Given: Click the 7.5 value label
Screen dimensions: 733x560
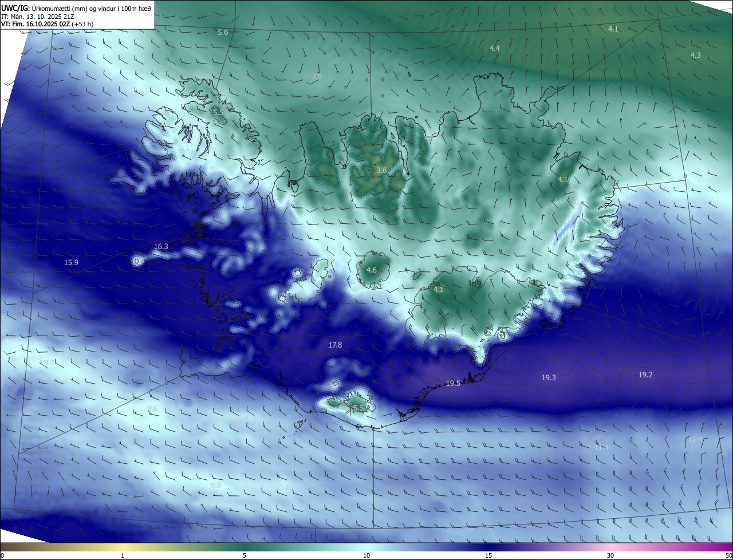Looking at the screenshot, I should coord(317,77).
